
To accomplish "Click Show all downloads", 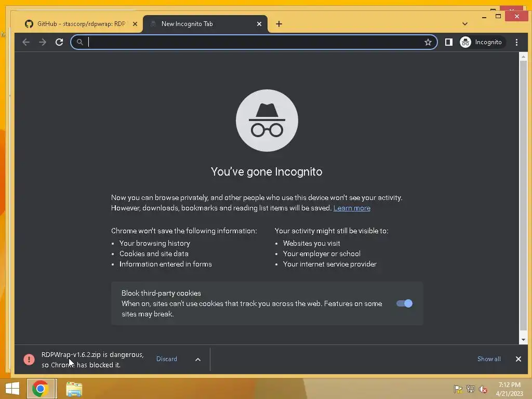I will (489, 359).
